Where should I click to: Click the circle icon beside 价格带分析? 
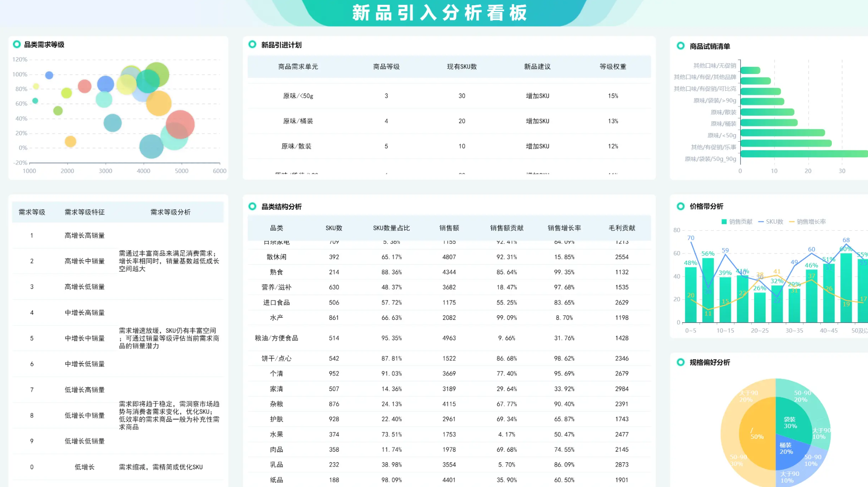tap(681, 206)
